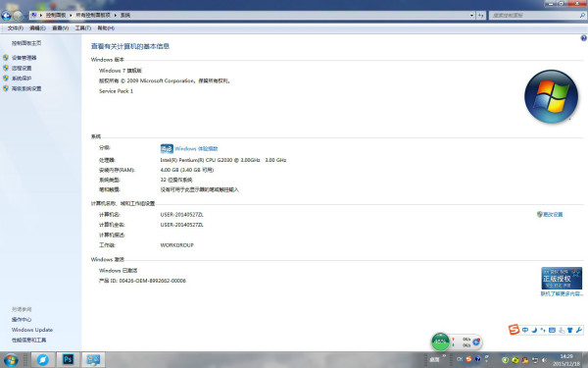588x368 pixels.
Task: Click shield icon beside 高级系统设置
Action: point(6,88)
